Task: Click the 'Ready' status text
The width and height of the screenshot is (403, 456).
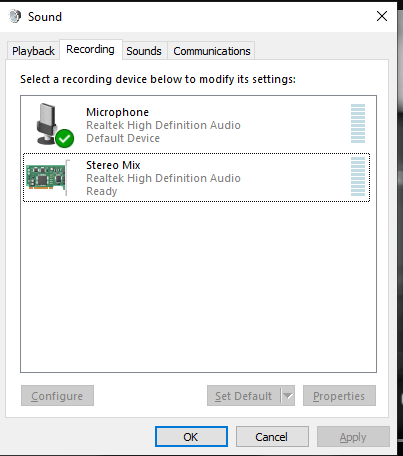Action: 102,191
